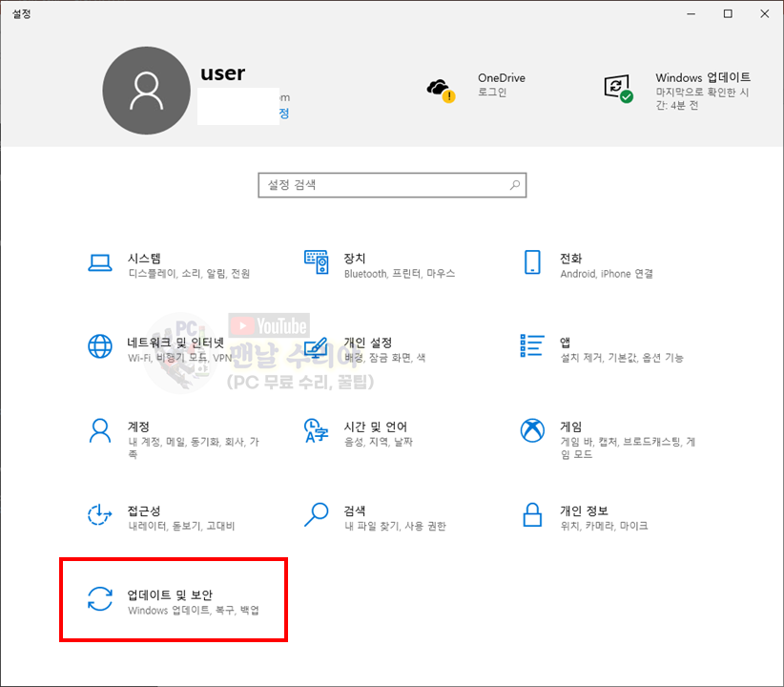The height and width of the screenshot is (687, 784).
Task: Click '위치, 카메라, 마이크' description
Action: (x=604, y=526)
